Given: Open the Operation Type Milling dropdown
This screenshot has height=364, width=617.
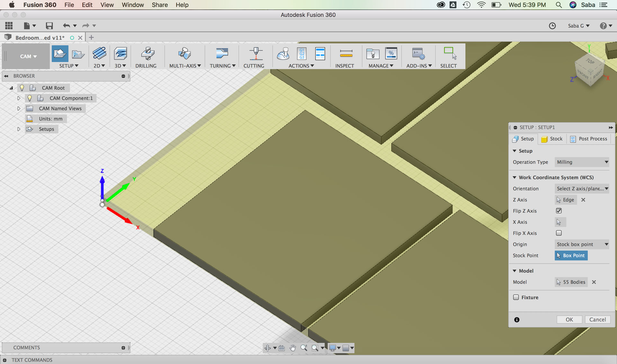Looking at the screenshot, I should (x=582, y=162).
